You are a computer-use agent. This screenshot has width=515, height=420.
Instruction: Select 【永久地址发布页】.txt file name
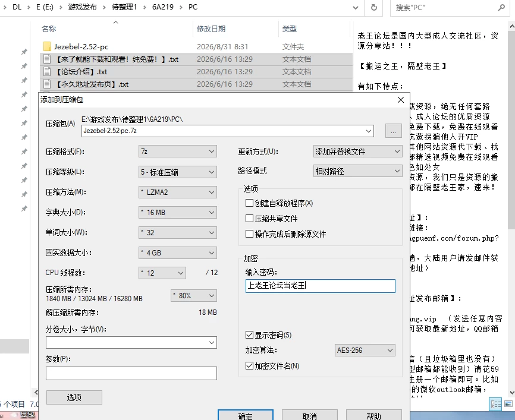click(x=92, y=84)
